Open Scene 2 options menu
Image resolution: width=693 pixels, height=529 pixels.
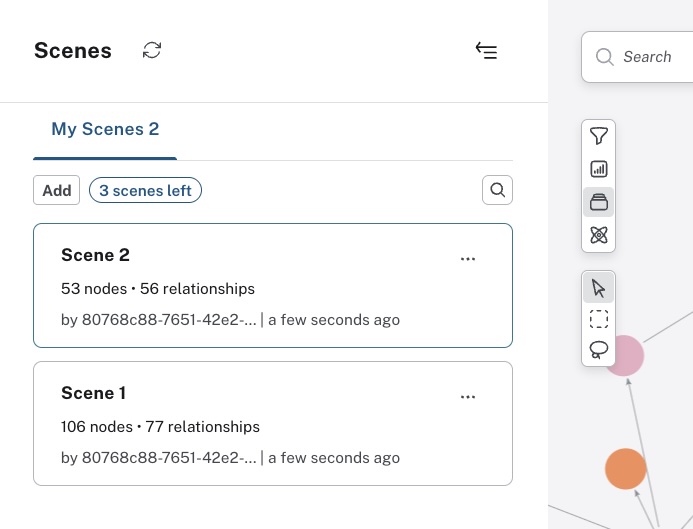click(x=468, y=259)
